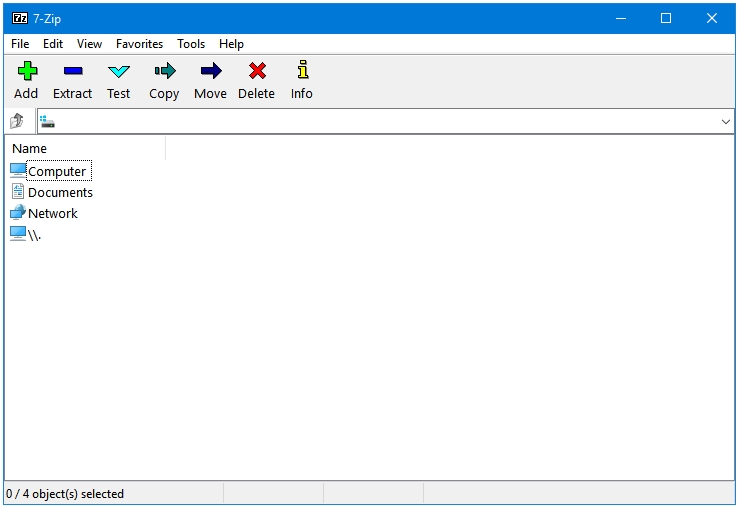Close the 7-Zip window
The image size is (739, 508).
pos(712,18)
